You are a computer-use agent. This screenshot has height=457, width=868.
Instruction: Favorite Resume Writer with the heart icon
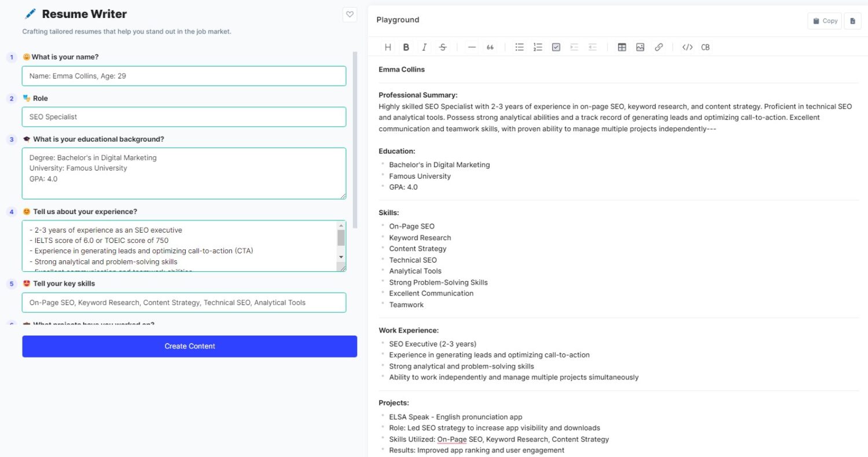click(350, 14)
